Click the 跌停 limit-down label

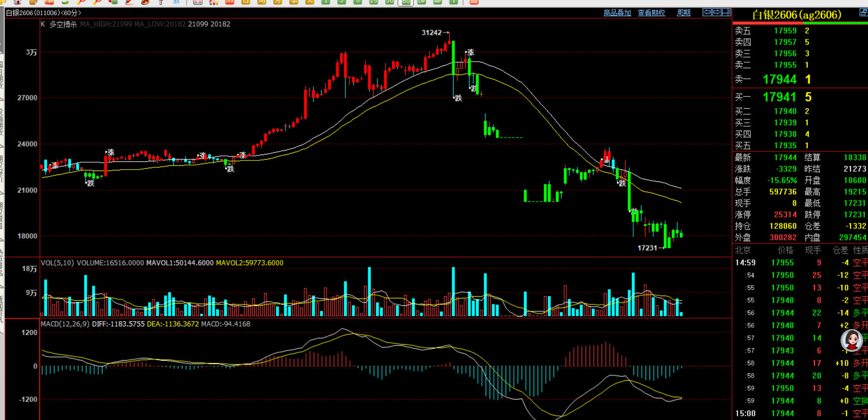click(x=812, y=215)
